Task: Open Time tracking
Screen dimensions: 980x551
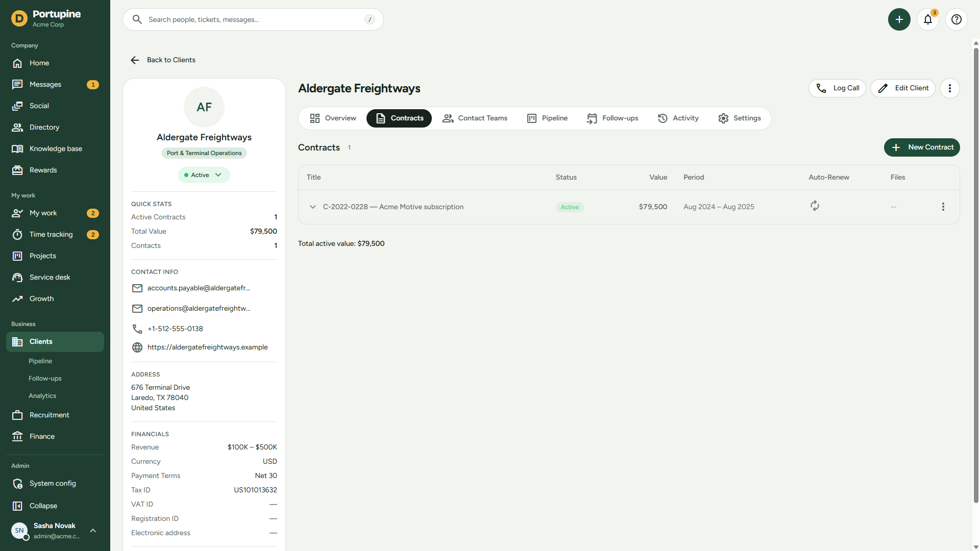Action: coord(55,235)
